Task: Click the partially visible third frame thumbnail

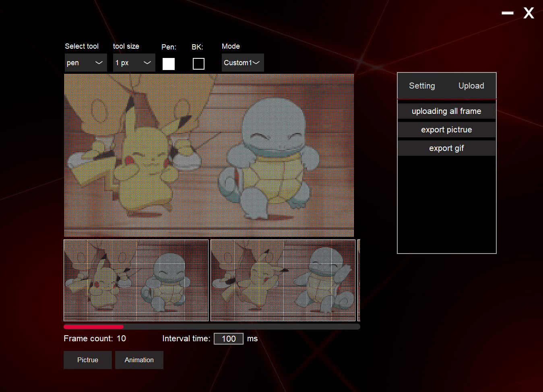Action: 359,281
